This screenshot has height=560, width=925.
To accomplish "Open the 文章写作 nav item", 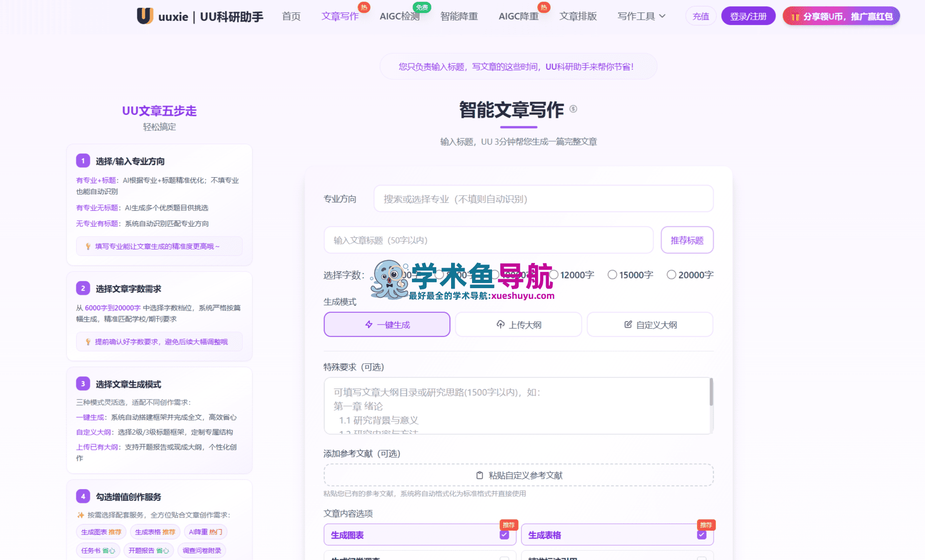I will click(x=340, y=16).
